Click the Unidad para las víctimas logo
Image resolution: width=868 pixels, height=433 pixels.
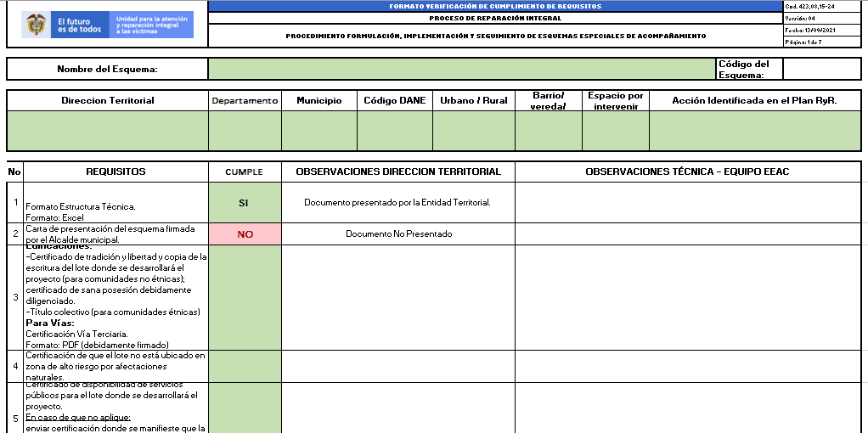108,25
